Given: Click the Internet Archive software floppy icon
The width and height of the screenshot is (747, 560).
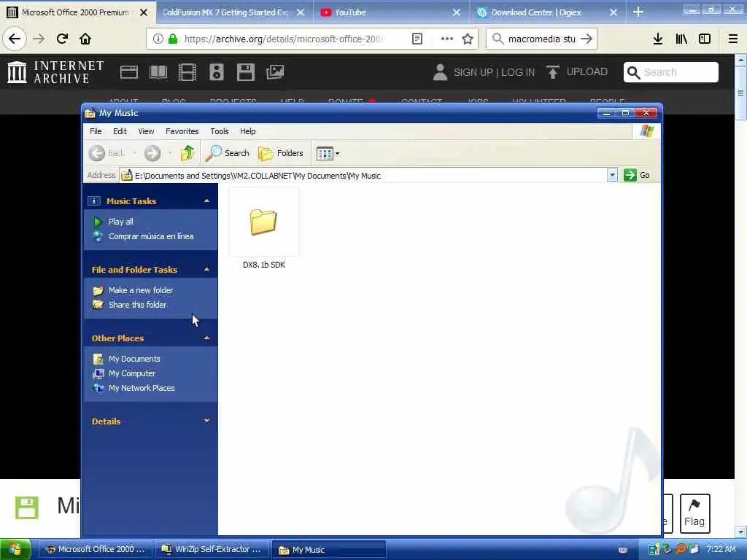Looking at the screenshot, I should (x=246, y=72).
